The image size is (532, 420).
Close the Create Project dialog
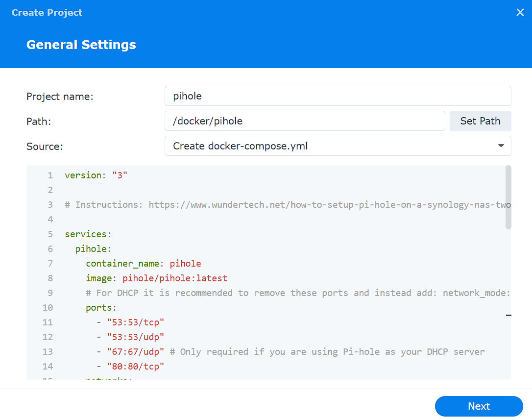tap(520, 12)
